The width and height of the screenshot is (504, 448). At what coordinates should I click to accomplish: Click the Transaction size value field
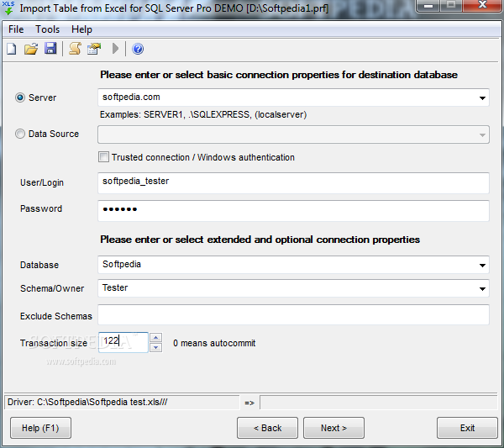point(123,342)
